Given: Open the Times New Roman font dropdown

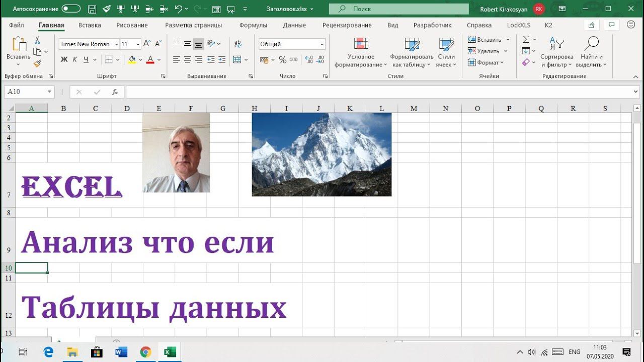Looking at the screenshot, I should [x=116, y=44].
